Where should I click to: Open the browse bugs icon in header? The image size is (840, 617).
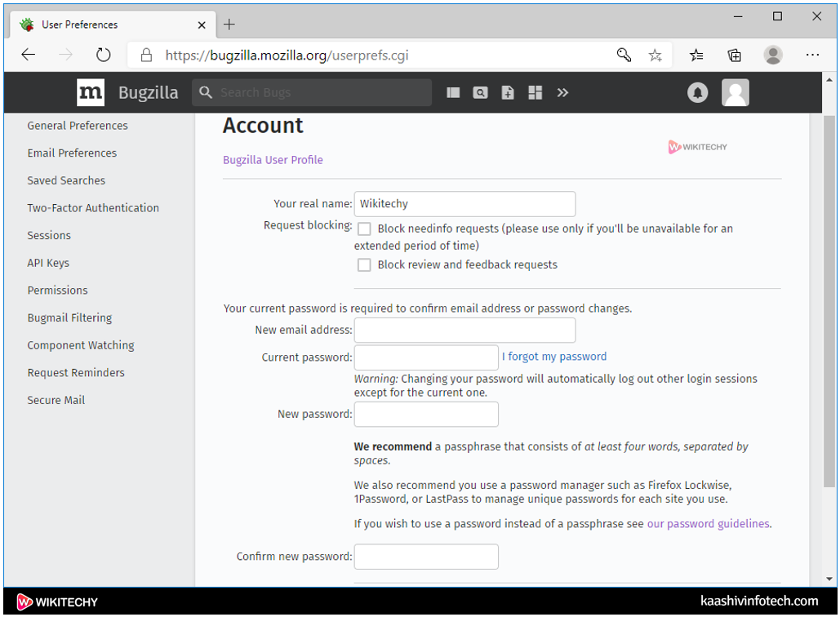(454, 93)
